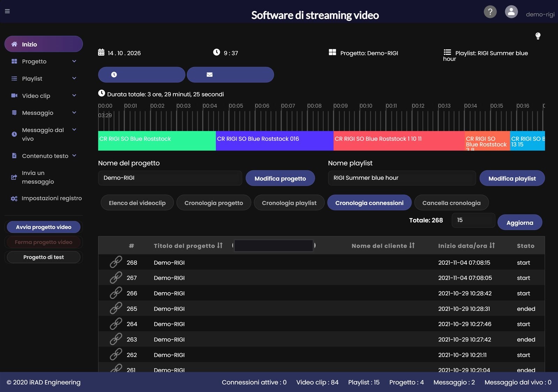This screenshot has height=392, width=558.
Task: Open link icon for connection 265
Action: click(x=116, y=308)
